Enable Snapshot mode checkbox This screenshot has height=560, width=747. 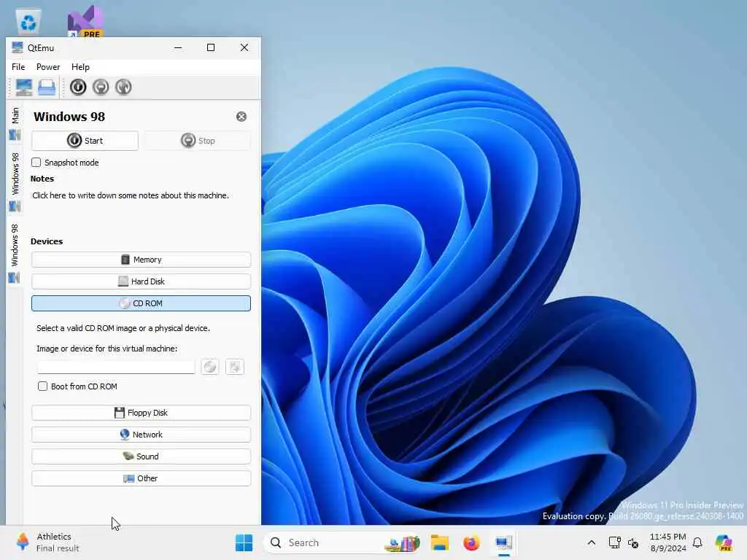(x=36, y=163)
